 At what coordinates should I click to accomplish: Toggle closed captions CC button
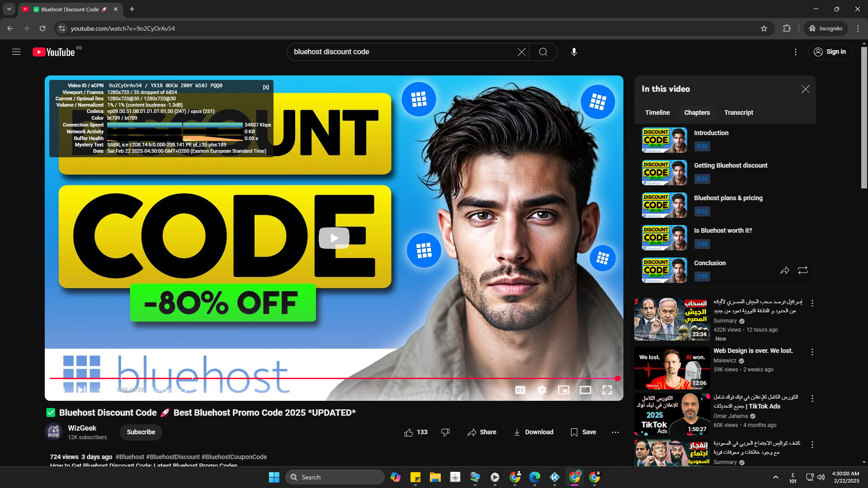(x=520, y=390)
